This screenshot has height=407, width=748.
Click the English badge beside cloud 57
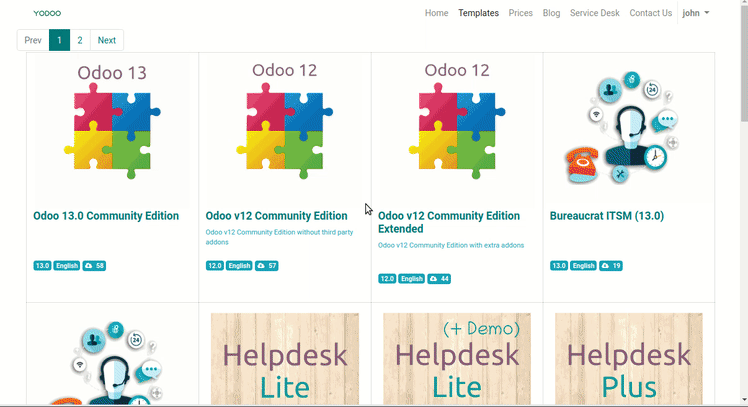click(239, 266)
